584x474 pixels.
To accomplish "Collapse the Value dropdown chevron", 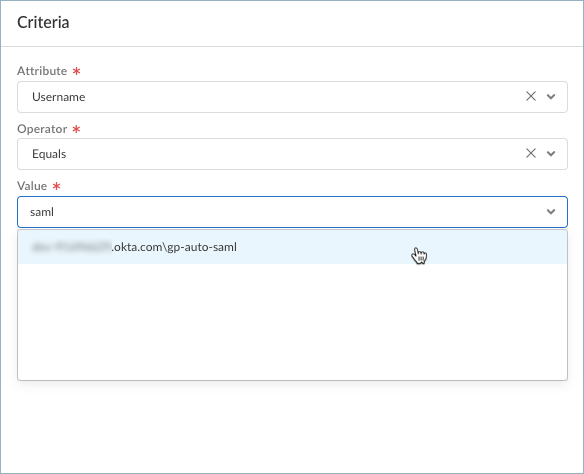I will point(551,212).
